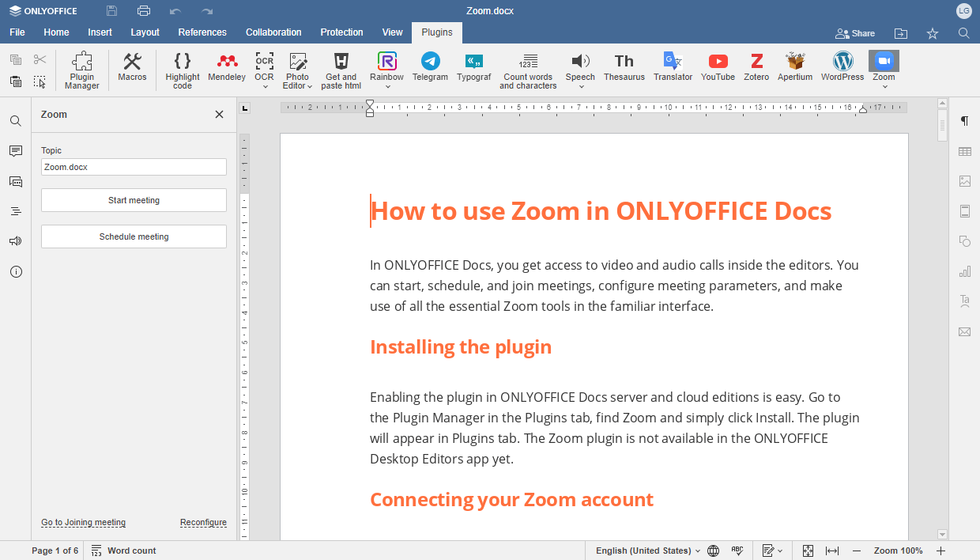Open the File menu
This screenshot has width=980, height=560.
coord(17,32)
